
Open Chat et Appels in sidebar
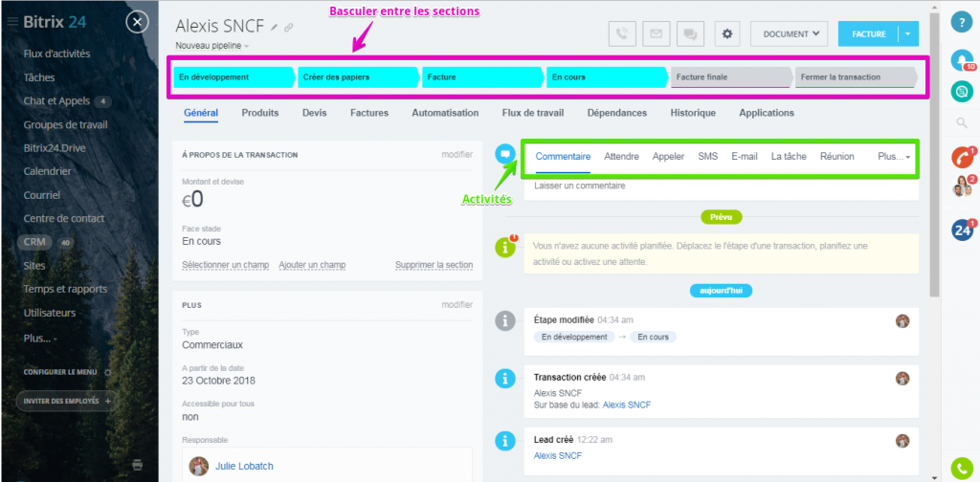click(56, 101)
